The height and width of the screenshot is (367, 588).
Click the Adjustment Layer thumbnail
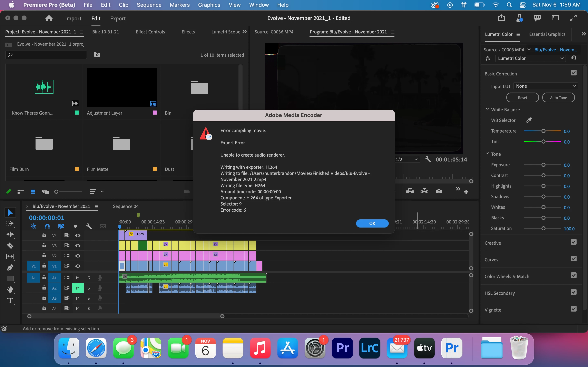[x=122, y=87]
